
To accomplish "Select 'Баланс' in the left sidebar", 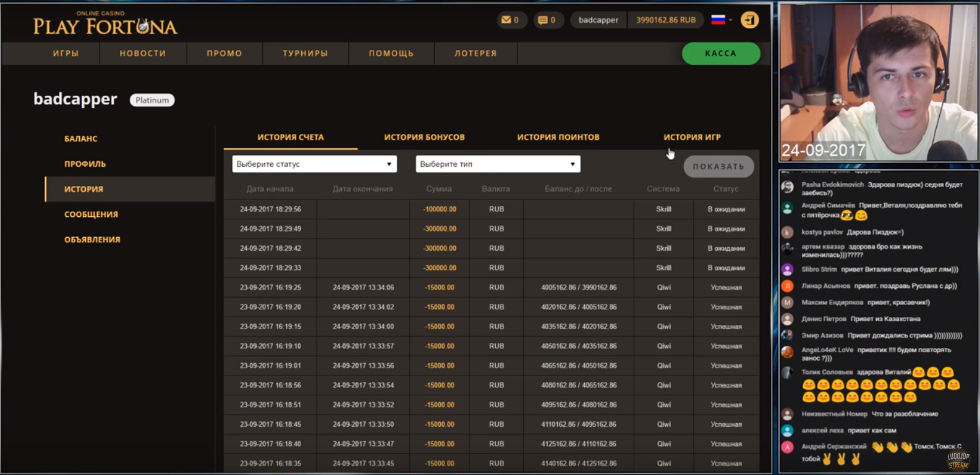I will click(81, 139).
